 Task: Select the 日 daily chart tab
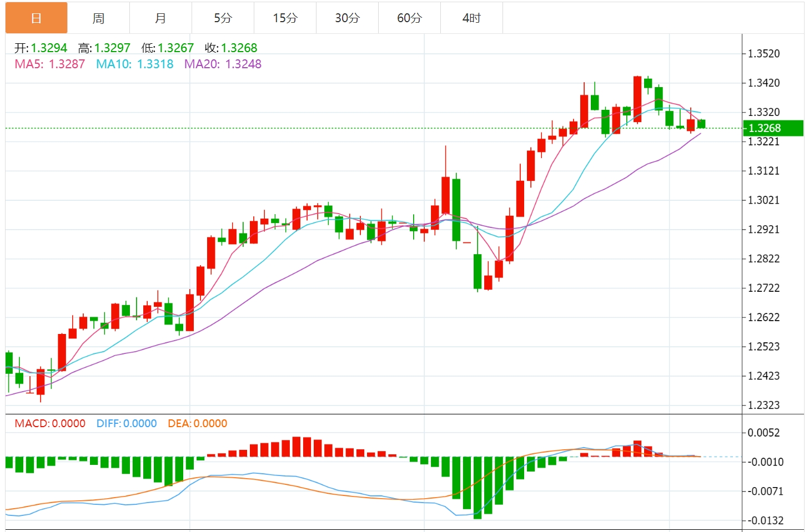pyautogui.click(x=37, y=18)
